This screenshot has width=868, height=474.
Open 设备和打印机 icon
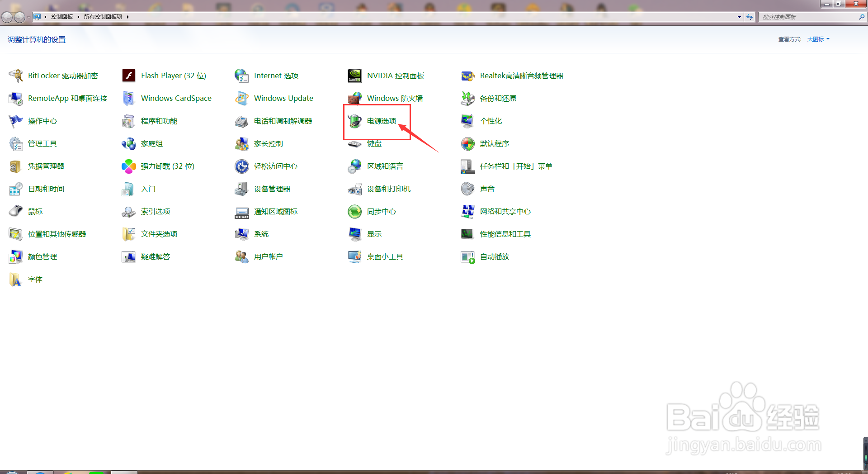point(355,189)
